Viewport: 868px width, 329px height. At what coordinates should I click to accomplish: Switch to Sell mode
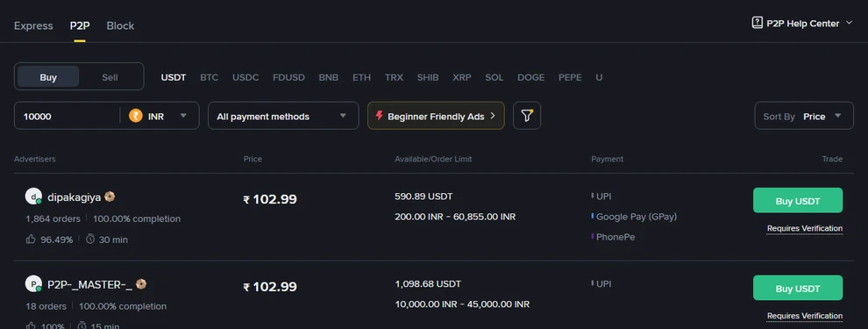pyautogui.click(x=110, y=77)
